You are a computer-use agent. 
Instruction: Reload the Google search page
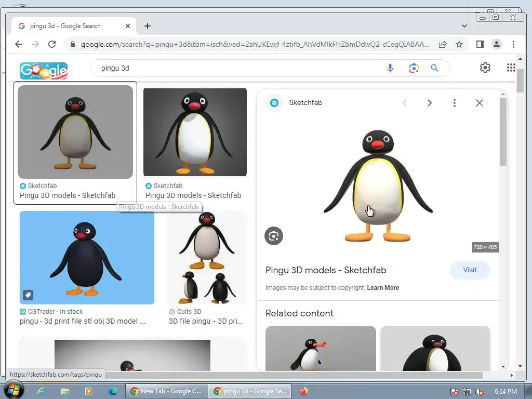pyautogui.click(x=52, y=44)
